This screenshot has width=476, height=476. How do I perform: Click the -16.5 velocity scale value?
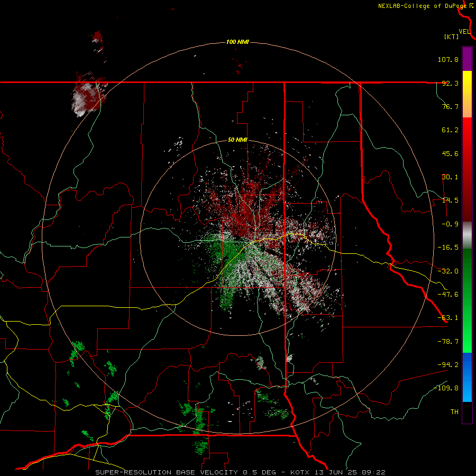pos(448,248)
